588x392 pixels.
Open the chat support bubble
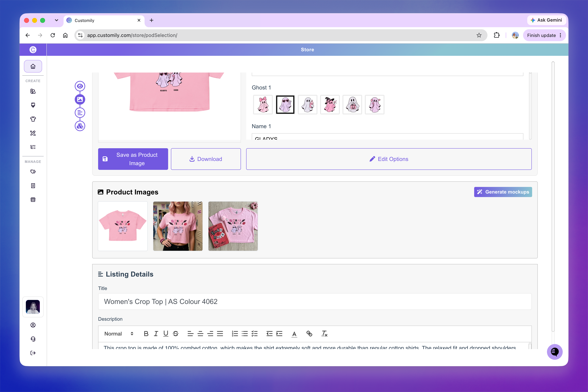[x=554, y=352]
